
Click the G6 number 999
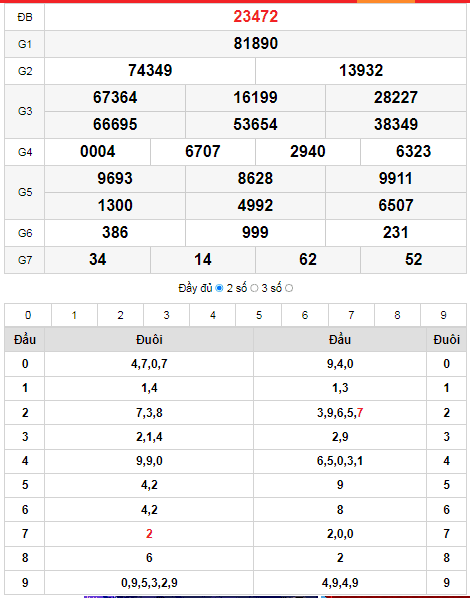click(x=255, y=233)
